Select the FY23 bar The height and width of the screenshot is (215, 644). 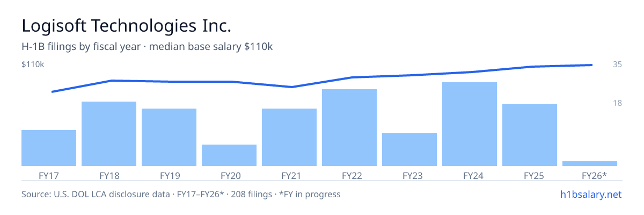(409, 149)
